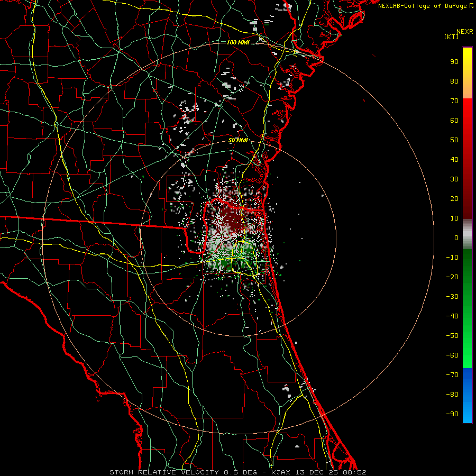This screenshot has width=476, height=476.
Task: Click the 40 value on velocity scale
Action: pyautogui.click(x=454, y=160)
